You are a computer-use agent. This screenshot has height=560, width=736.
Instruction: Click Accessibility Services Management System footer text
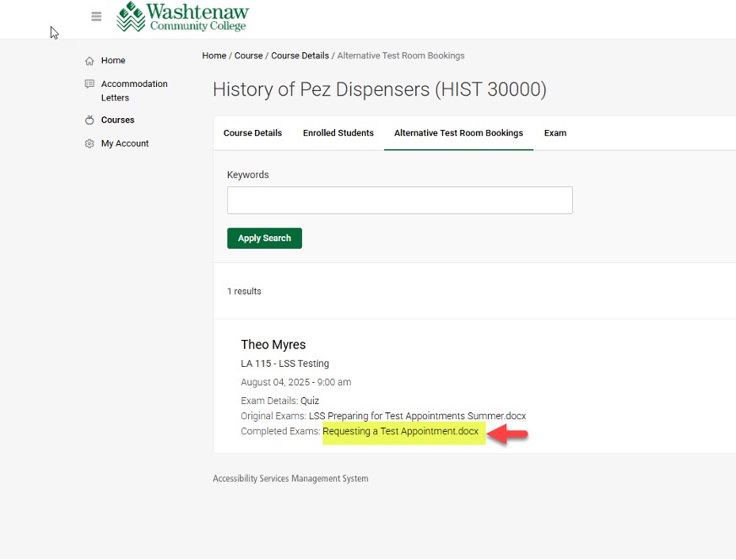tap(290, 479)
